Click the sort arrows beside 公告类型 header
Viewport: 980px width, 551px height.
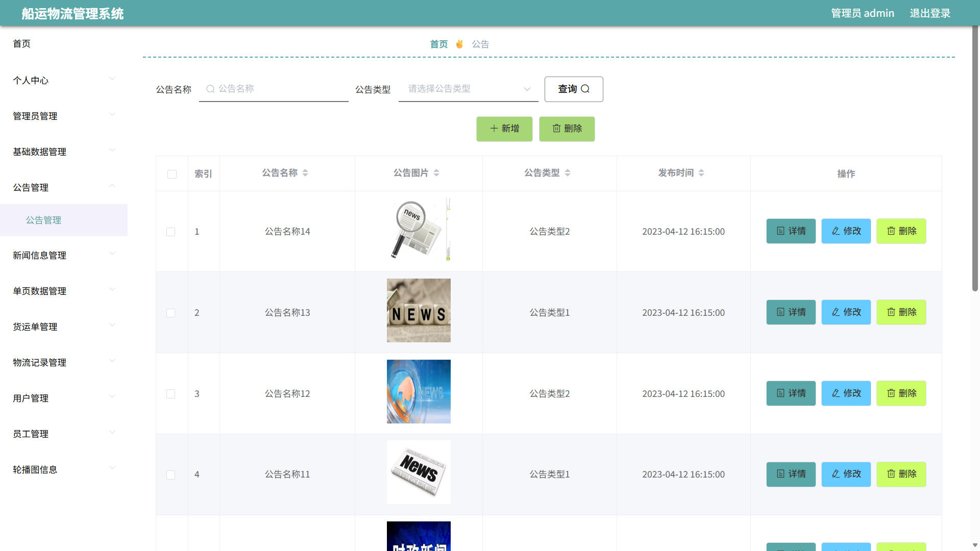click(568, 173)
